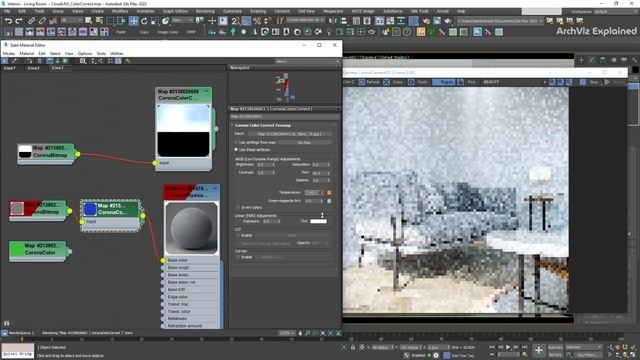Screen dimensions: 640x360
Task: Click the Erase icon in render window
Action: (x=387, y=82)
